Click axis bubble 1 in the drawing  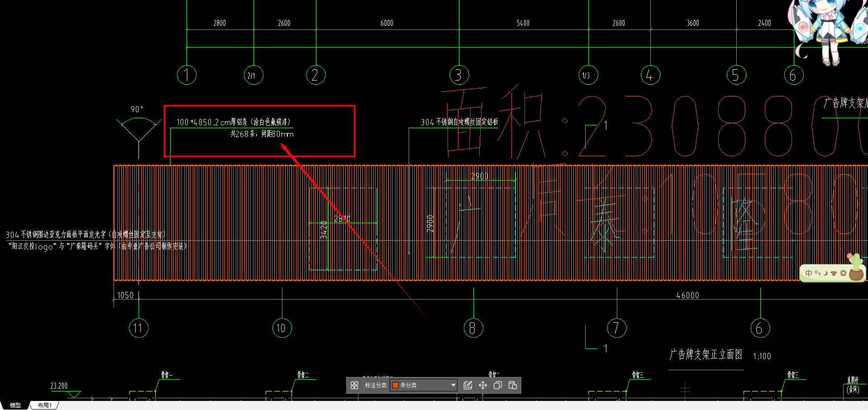186,75
